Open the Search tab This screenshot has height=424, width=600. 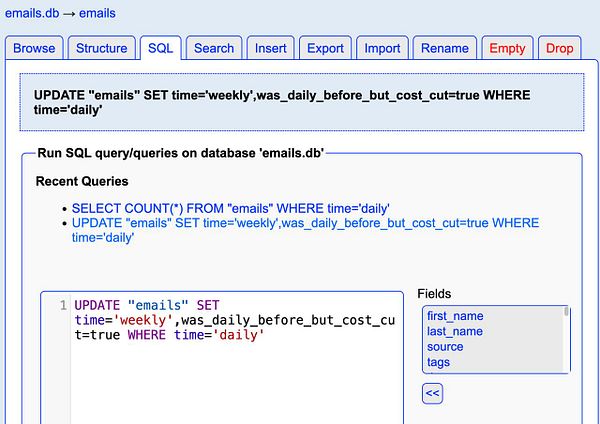[214, 48]
